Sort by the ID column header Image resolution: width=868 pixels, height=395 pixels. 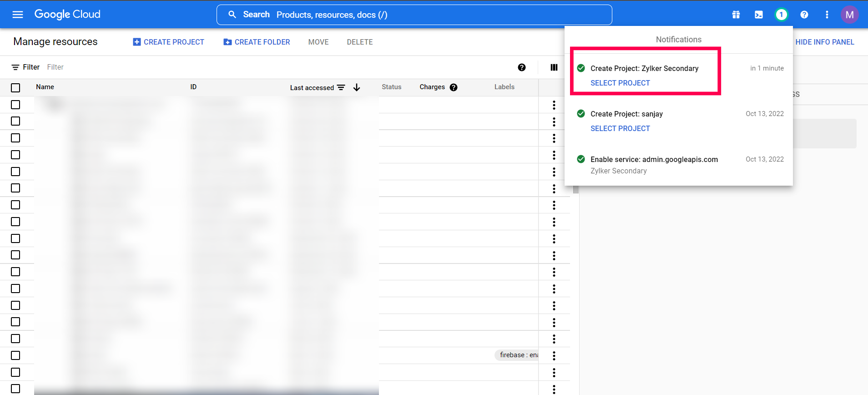pos(193,87)
